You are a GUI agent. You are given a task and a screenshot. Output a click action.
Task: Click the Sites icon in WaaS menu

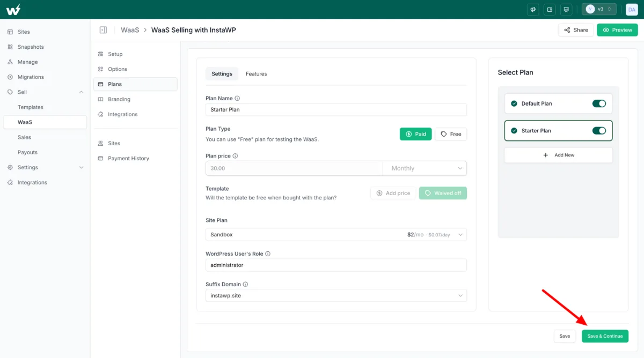coord(101,143)
